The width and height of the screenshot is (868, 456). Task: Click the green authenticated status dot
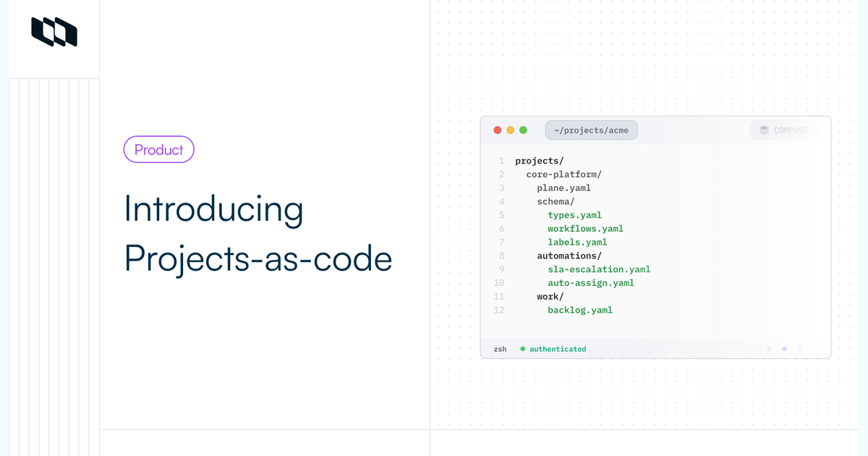(523, 349)
